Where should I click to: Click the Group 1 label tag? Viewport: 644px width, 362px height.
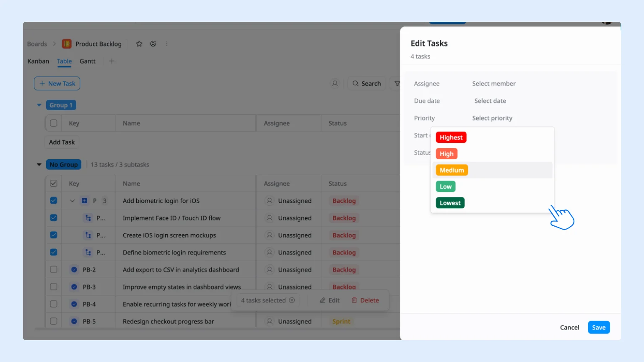pyautogui.click(x=61, y=105)
